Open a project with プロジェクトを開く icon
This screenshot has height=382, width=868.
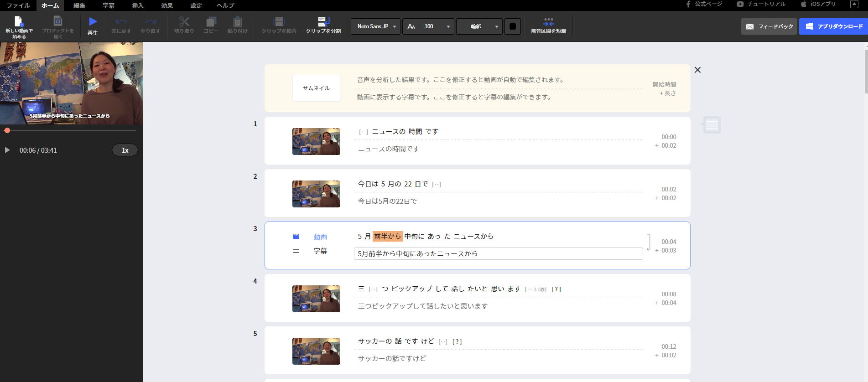(58, 21)
